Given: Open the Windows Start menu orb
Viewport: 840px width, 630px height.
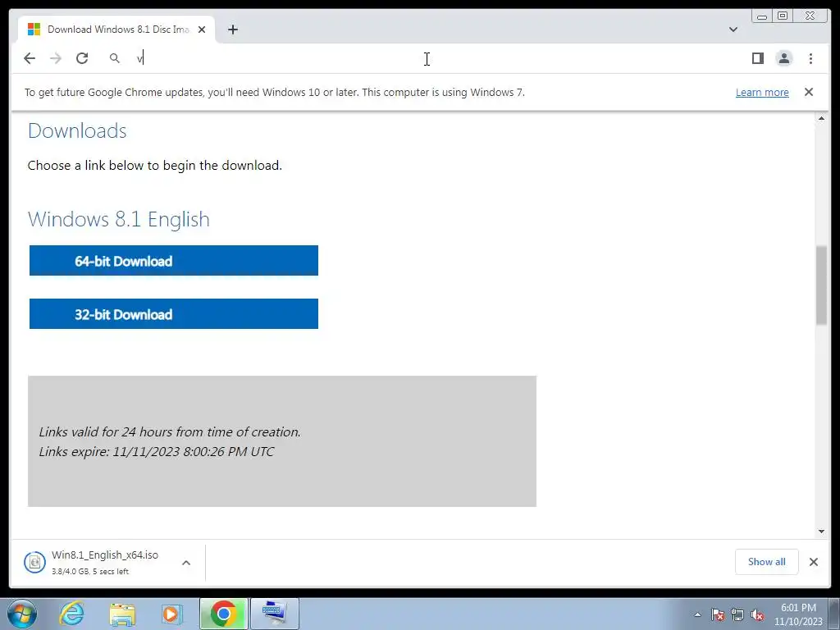Looking at the screenshot, I should (22, 614).
